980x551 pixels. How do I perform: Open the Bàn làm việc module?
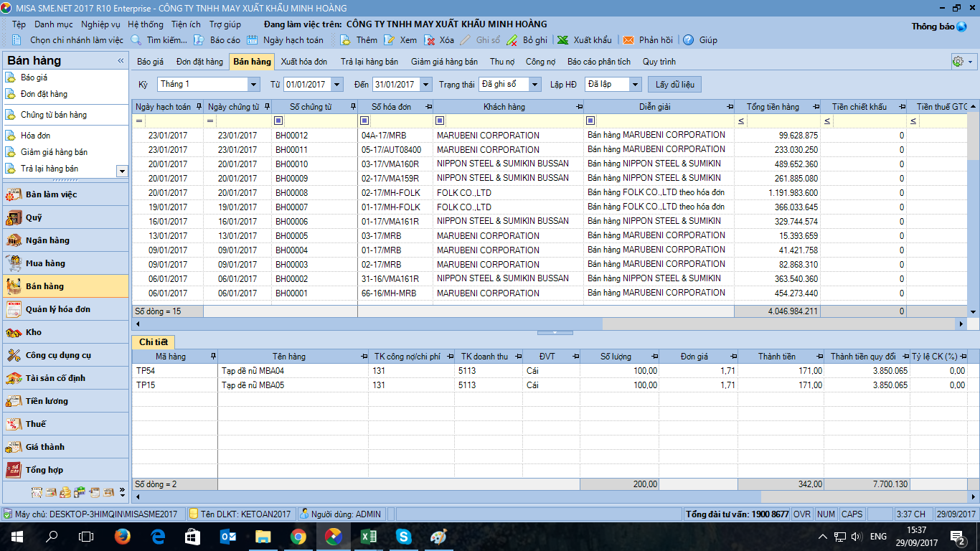click(x=65, y=194)
